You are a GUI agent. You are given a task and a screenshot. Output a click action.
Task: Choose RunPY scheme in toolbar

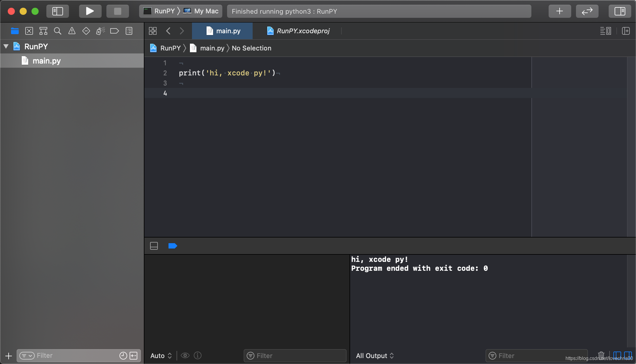tap(159, 11)
